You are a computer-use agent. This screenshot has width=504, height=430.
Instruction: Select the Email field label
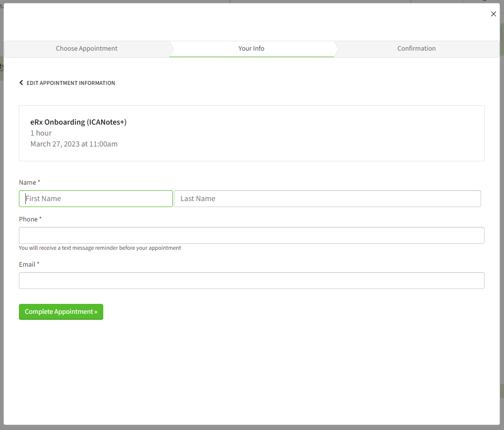[27, 265]
